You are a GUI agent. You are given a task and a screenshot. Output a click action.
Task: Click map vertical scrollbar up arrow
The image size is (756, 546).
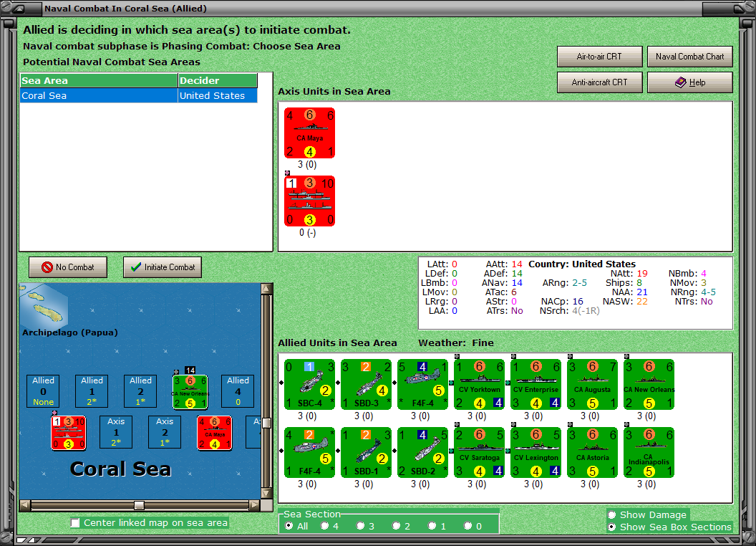tap(266, 289)
